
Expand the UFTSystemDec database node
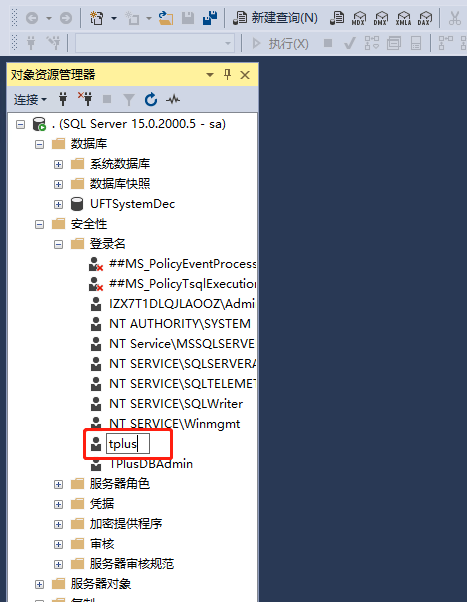(58, 204)
